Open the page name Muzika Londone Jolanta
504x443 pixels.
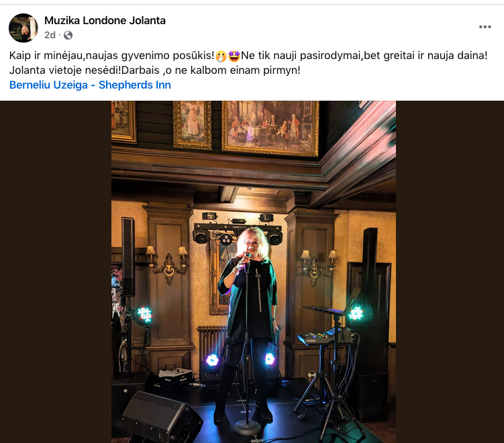tap(105, 21)
